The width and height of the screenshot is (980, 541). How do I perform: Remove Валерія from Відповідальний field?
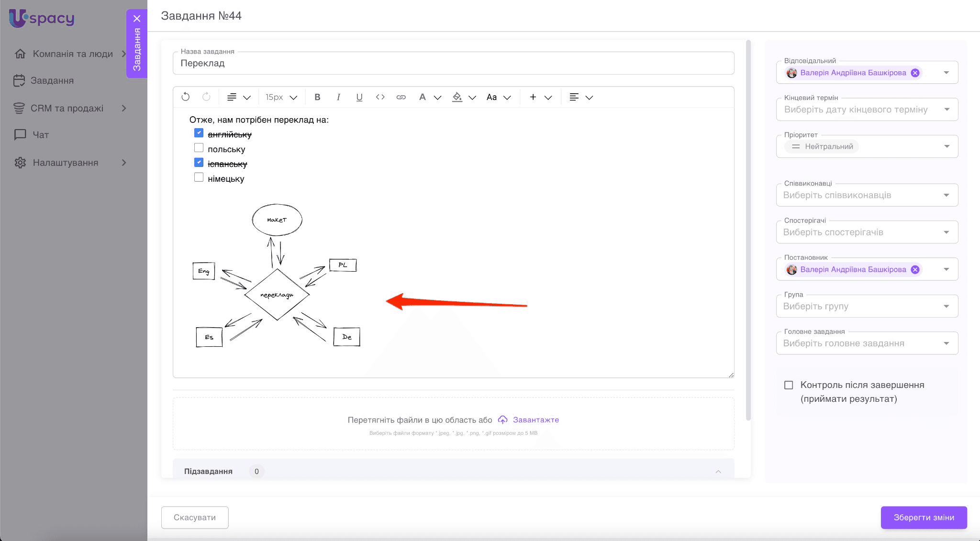tap(915, 73)
